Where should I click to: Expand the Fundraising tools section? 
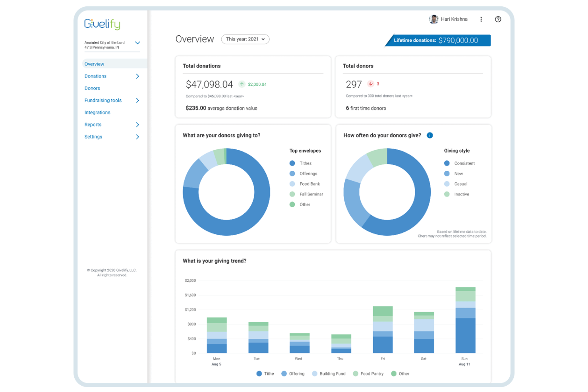[103, 100]
